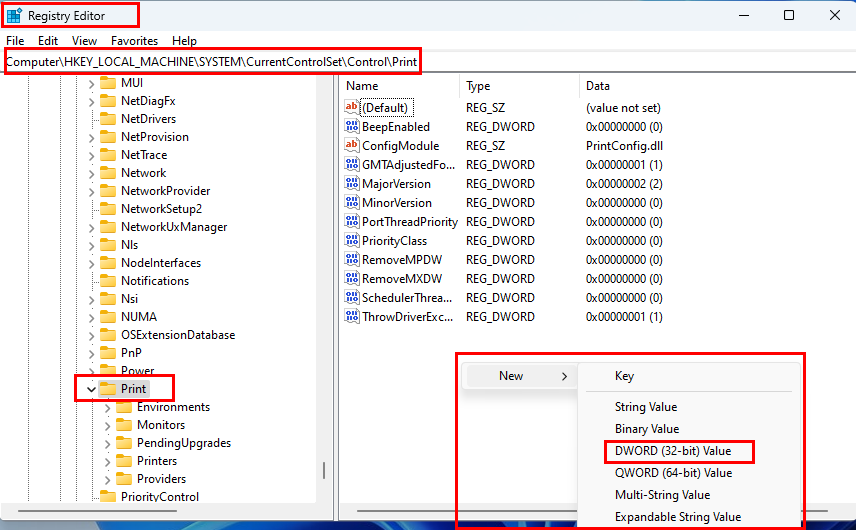
Task: Click the MajorVersion DWORD value icon
Action: point(352,184)
